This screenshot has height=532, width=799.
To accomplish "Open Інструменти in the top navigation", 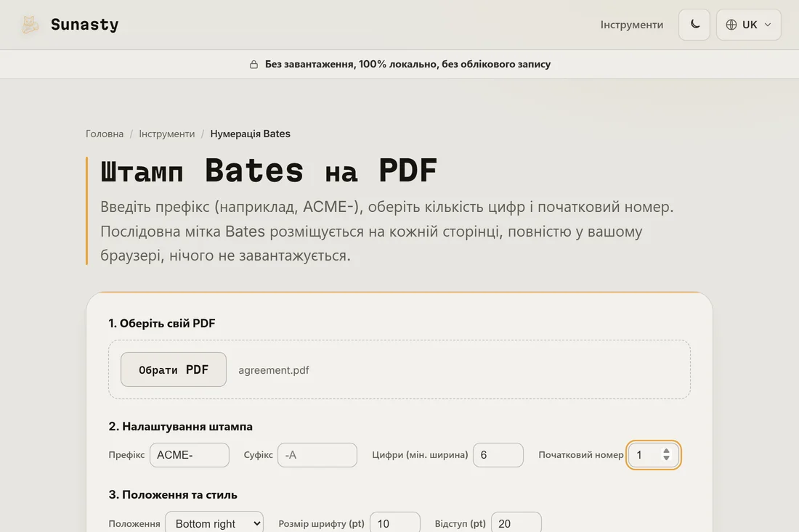I will tap(631, 25).
